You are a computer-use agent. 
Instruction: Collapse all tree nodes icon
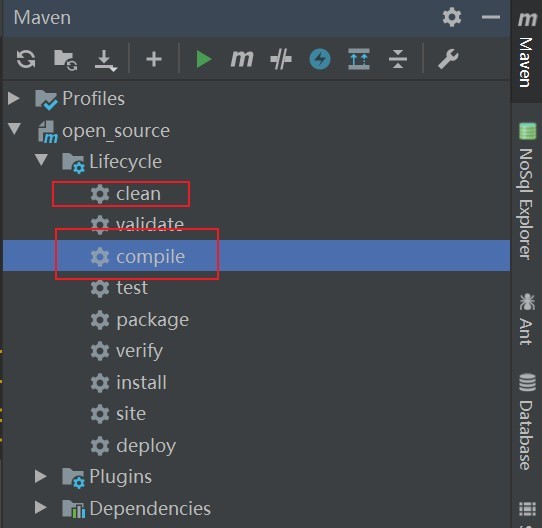tap(398, 59)
